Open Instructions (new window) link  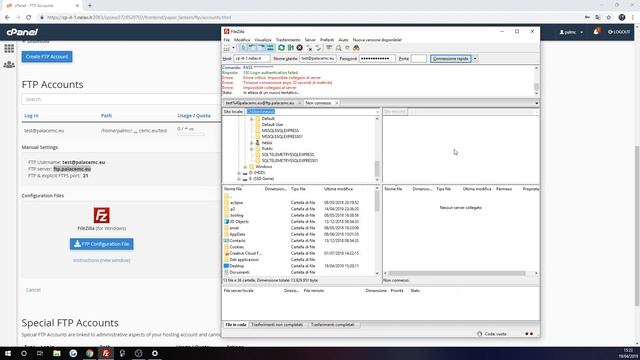102,260
